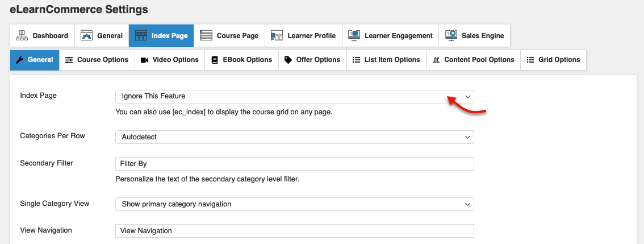Screen dimensions: 644x244
Task: Expand the Categories Per Row dropdown
Action: [295, 137]
